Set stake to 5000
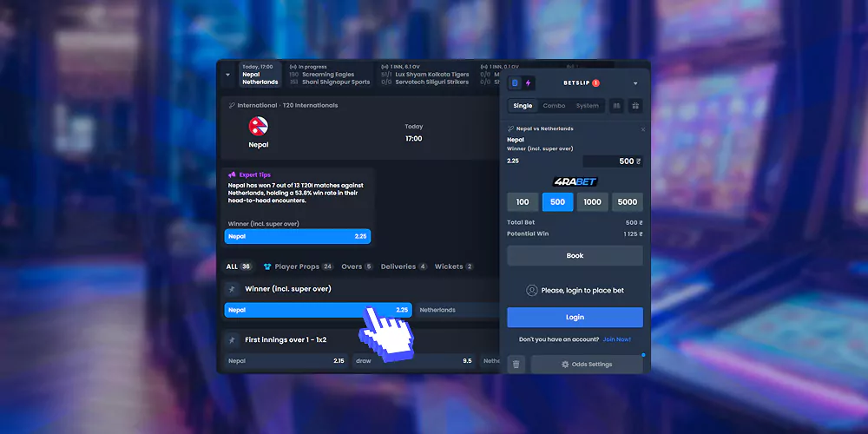Screen dimensions: 868x434 [x=628, y=202]
